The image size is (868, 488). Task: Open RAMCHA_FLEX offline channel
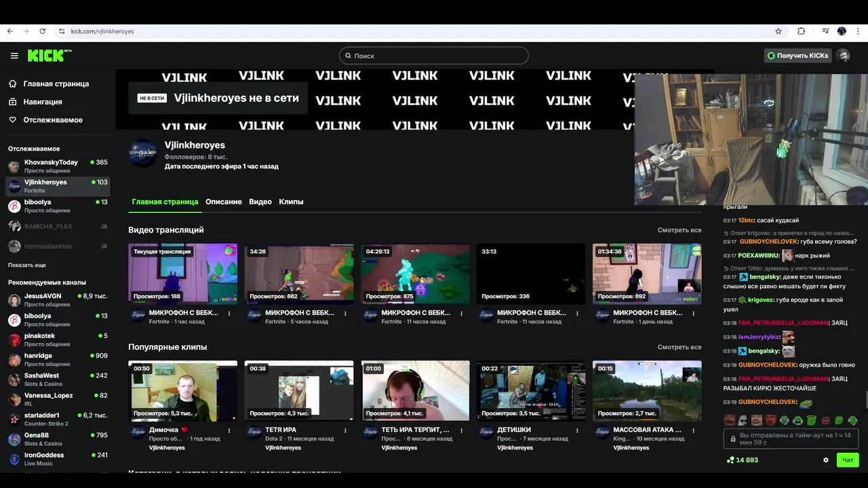[x=58, y=226]
